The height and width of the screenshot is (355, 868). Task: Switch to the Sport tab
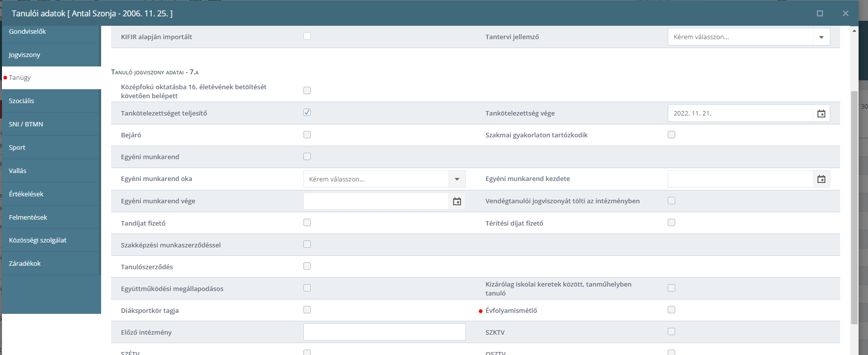(x=51, y=148)
